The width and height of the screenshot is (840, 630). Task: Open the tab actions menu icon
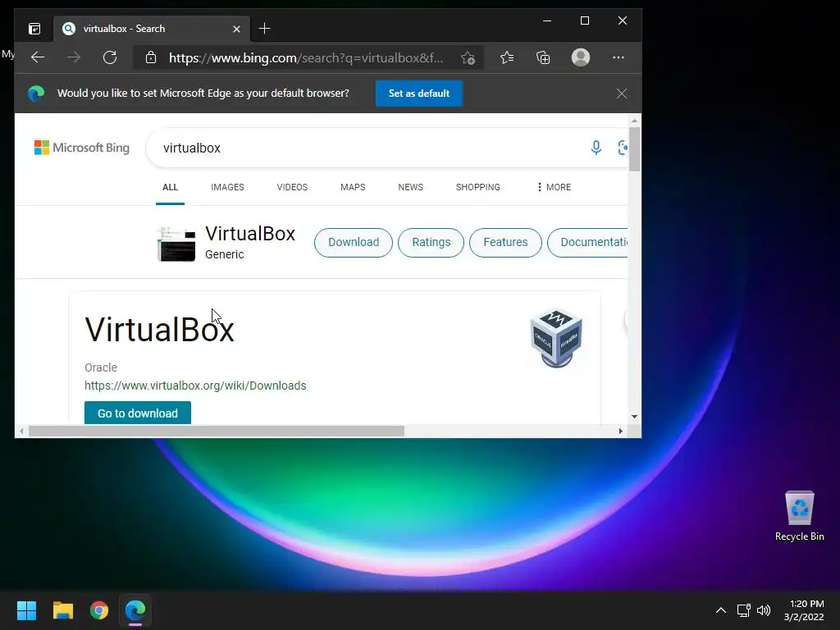click(x=34, y=29)
